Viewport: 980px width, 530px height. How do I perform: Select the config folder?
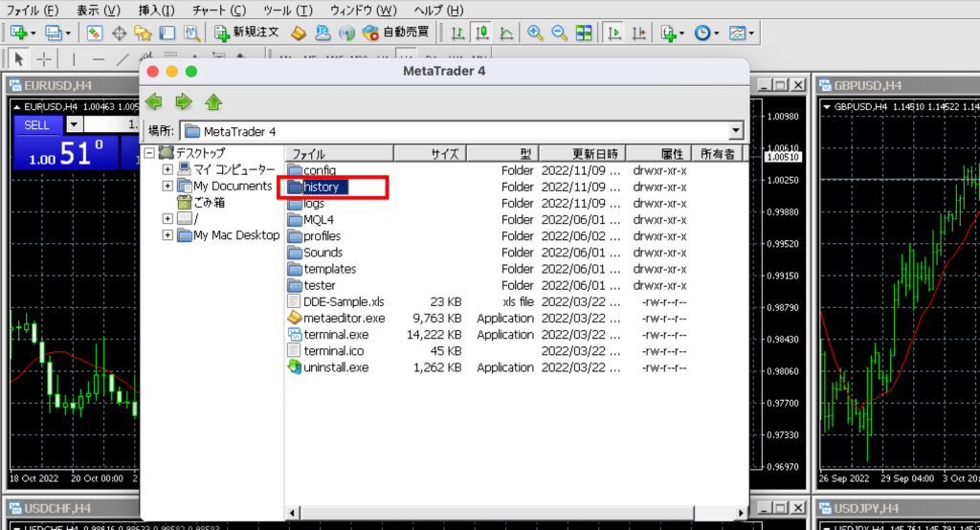[x=312, y=170]
